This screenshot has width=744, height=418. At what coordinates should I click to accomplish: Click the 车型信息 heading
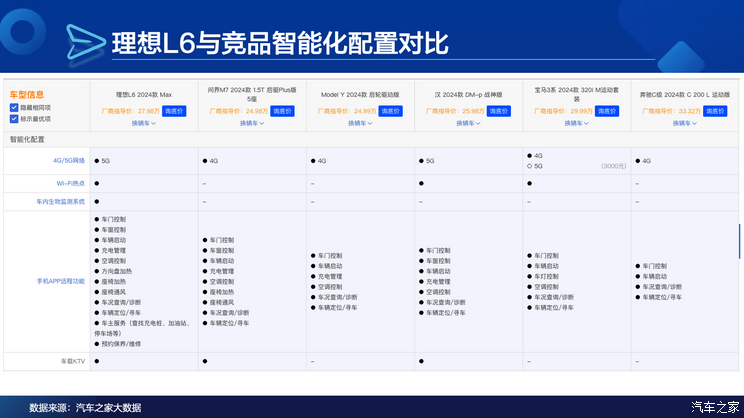[x=27, y=94]
